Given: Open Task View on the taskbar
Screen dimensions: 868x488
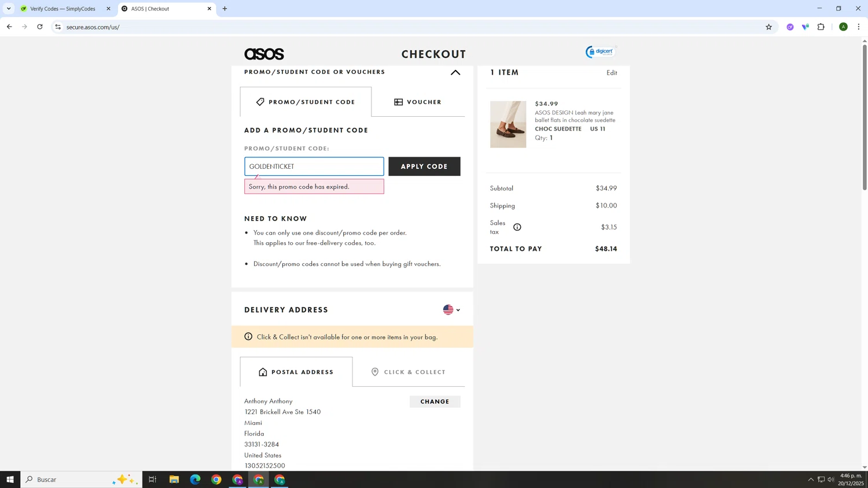Looking at the screenshot, I should click(x=153, y=479).
